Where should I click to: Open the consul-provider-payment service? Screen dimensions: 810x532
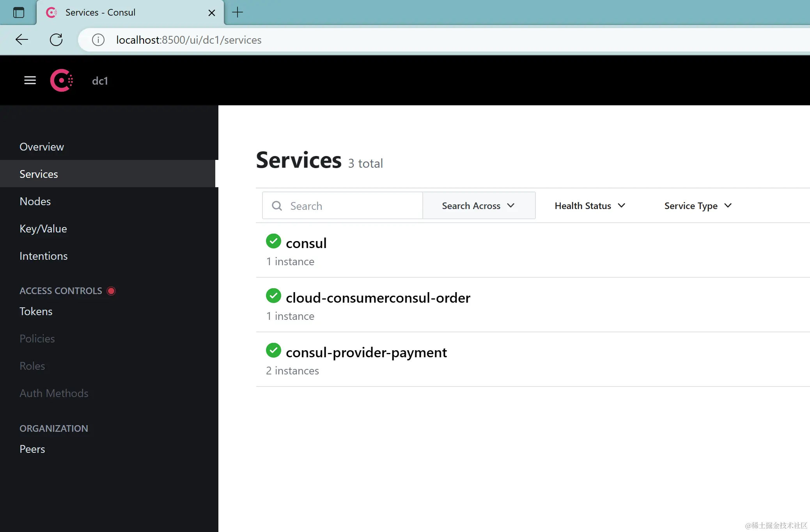pyautogui.click(x=366, y=352)
